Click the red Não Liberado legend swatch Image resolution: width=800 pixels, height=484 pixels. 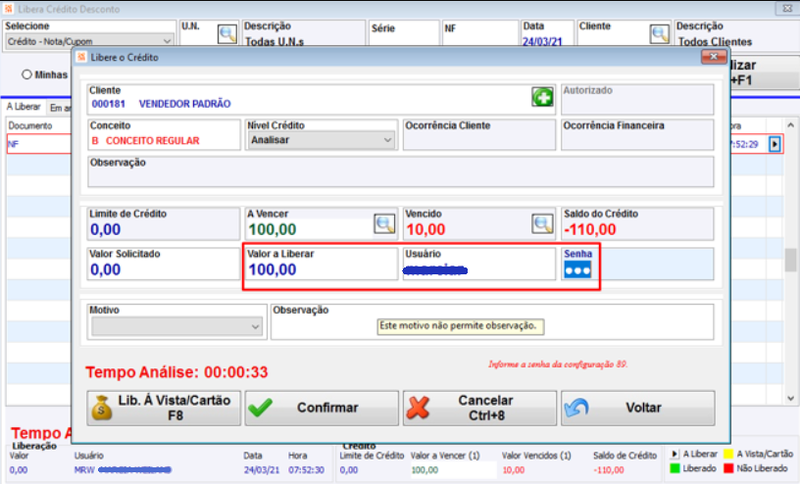pyautogui.click(x=728, y=468)
